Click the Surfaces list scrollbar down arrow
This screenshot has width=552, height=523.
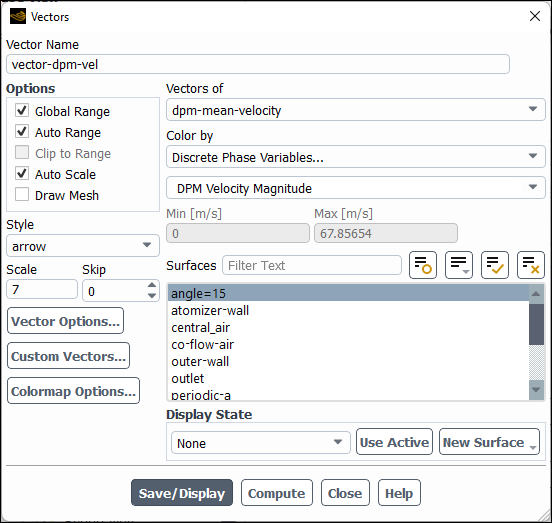(536, 390)
